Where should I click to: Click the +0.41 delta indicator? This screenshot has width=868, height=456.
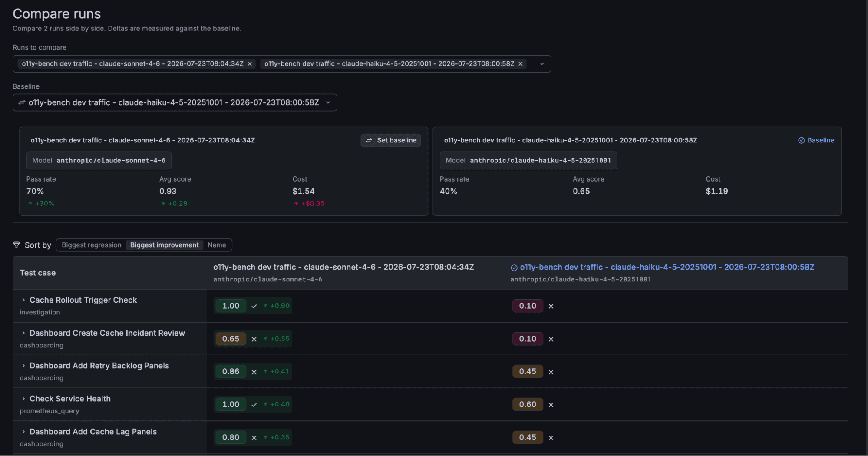276,371
